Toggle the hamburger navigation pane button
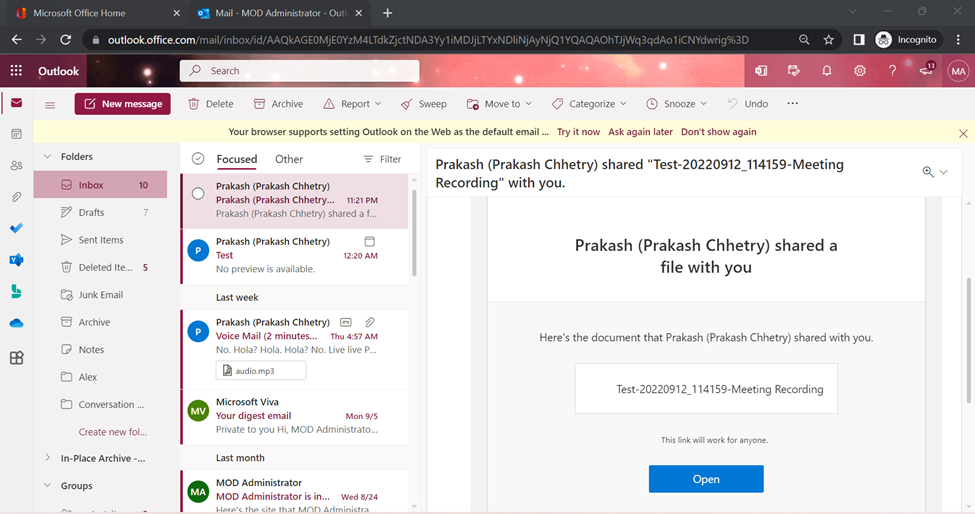Image resolution: width=975 pixels, height=514 pixels. (x=50, y=104)
